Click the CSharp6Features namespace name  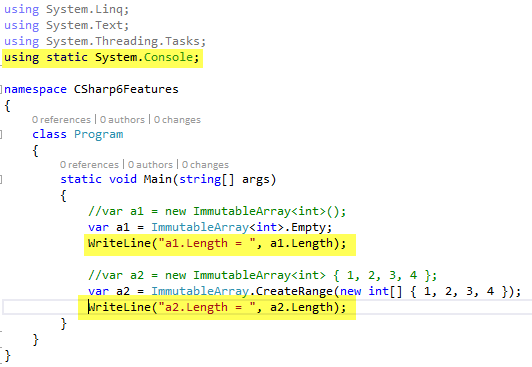tap(126, 90)
